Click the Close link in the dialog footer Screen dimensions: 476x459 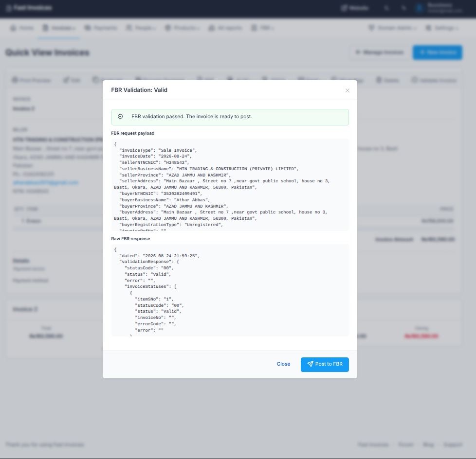point(283,364)
